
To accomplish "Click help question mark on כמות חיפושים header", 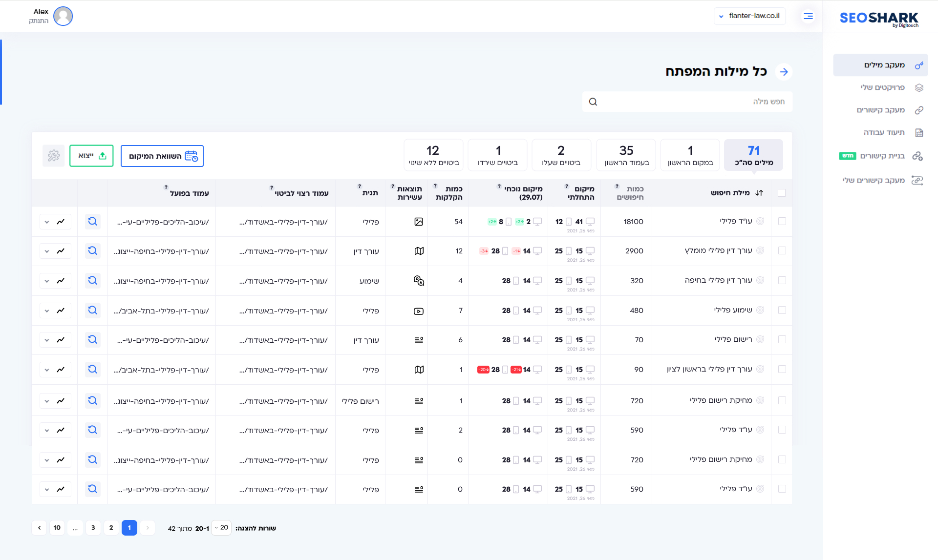I will point(617,187).
